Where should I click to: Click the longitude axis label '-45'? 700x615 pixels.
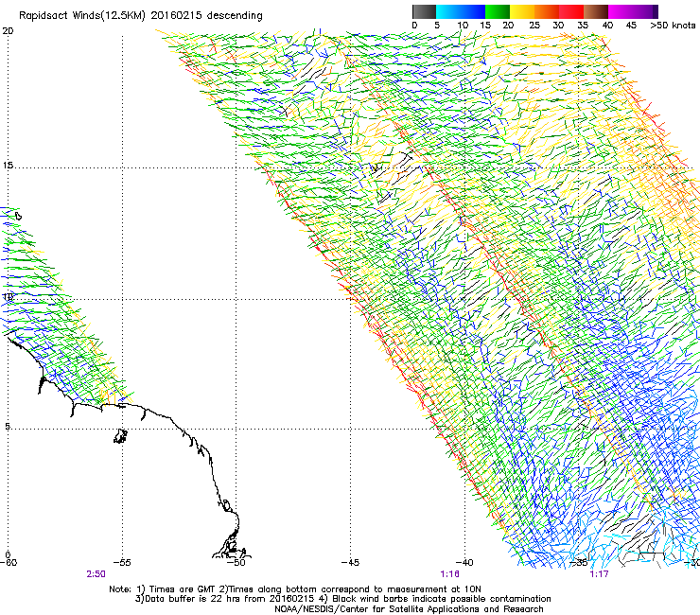[350, 563]
